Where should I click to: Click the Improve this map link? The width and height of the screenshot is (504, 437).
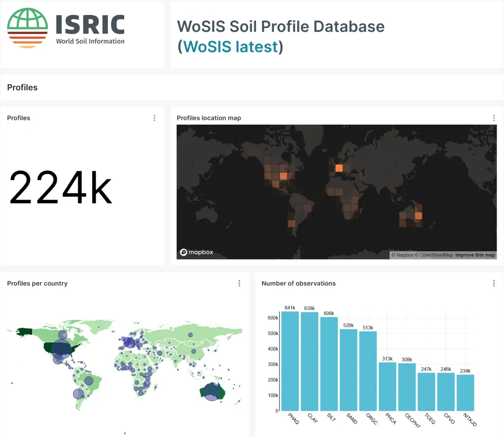[x=475, y=255]
